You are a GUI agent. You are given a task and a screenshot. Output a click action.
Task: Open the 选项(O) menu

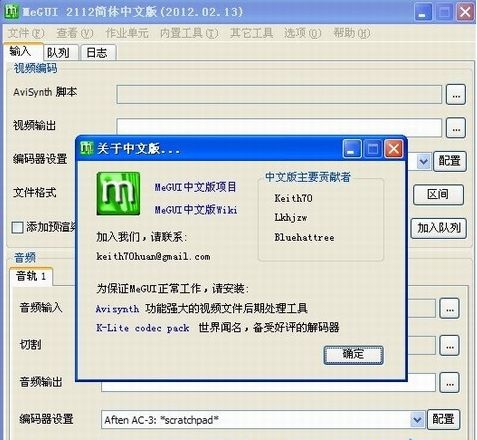click(302, 33)
